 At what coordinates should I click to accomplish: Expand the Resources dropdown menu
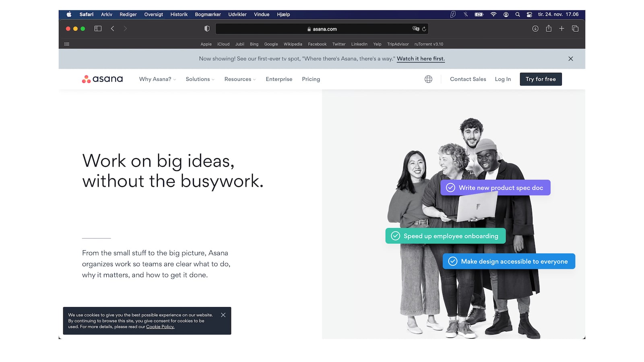(x=240, y=79)
